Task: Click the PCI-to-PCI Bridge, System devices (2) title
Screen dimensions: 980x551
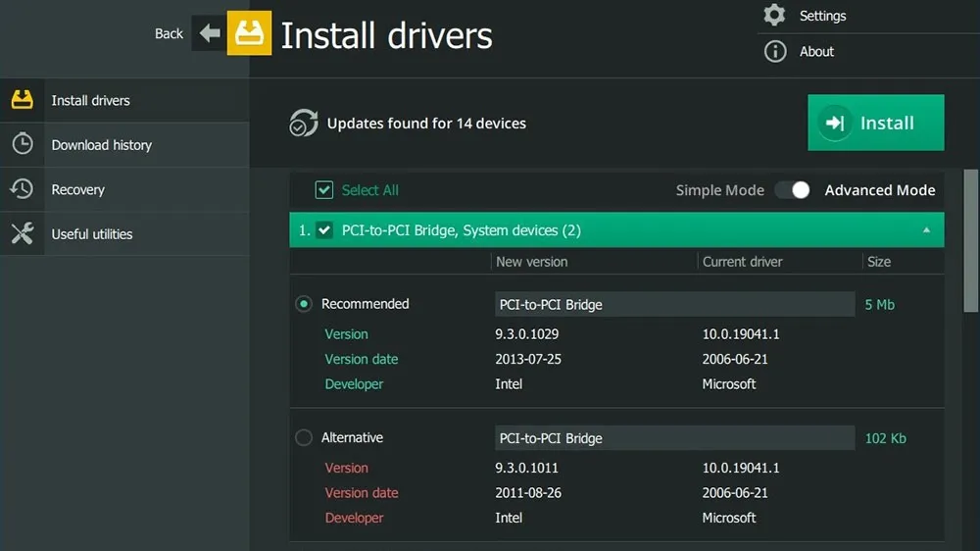Action: [462, 230]
